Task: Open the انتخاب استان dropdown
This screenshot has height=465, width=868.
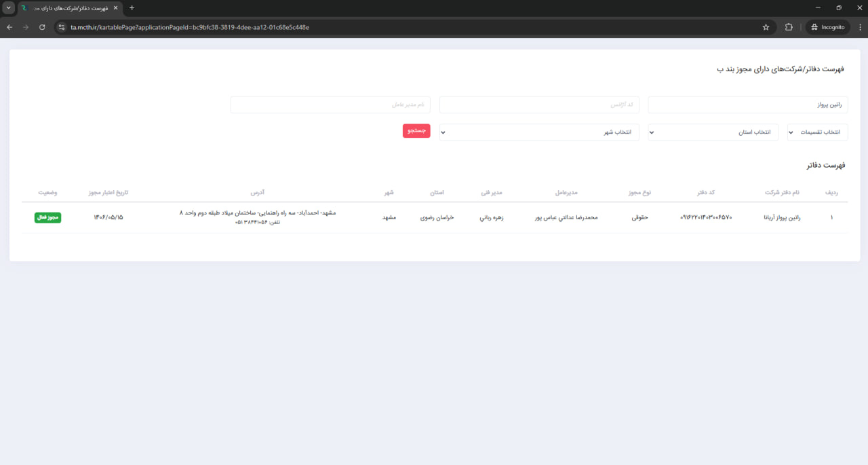Action: (x=713, y=132)
